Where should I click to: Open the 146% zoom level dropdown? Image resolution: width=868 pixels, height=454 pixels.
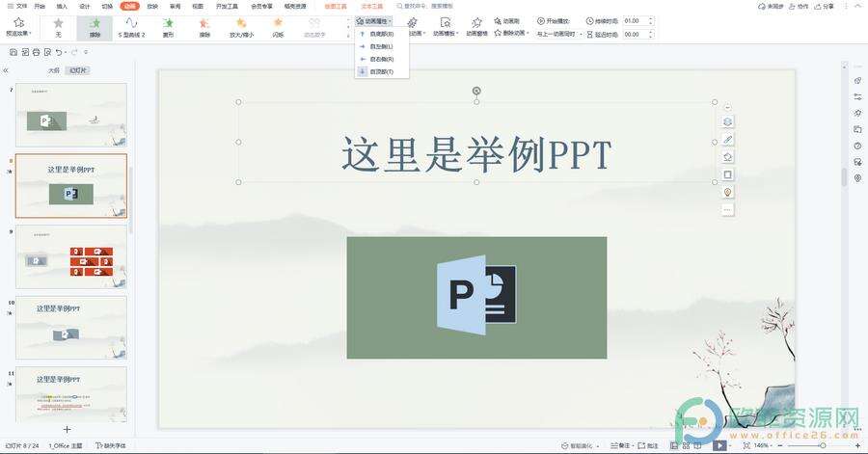click(x=764, y=445)
